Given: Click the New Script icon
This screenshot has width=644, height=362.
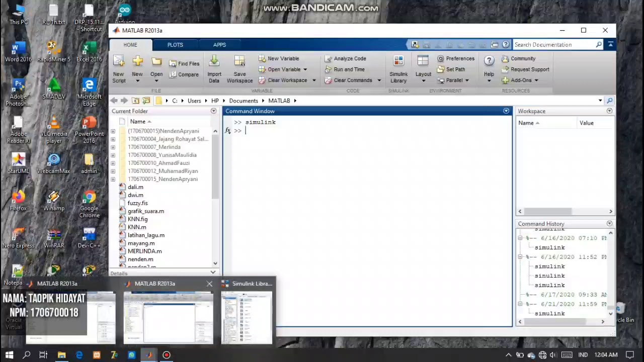Looking at the screenshot, I should (119, 62).
